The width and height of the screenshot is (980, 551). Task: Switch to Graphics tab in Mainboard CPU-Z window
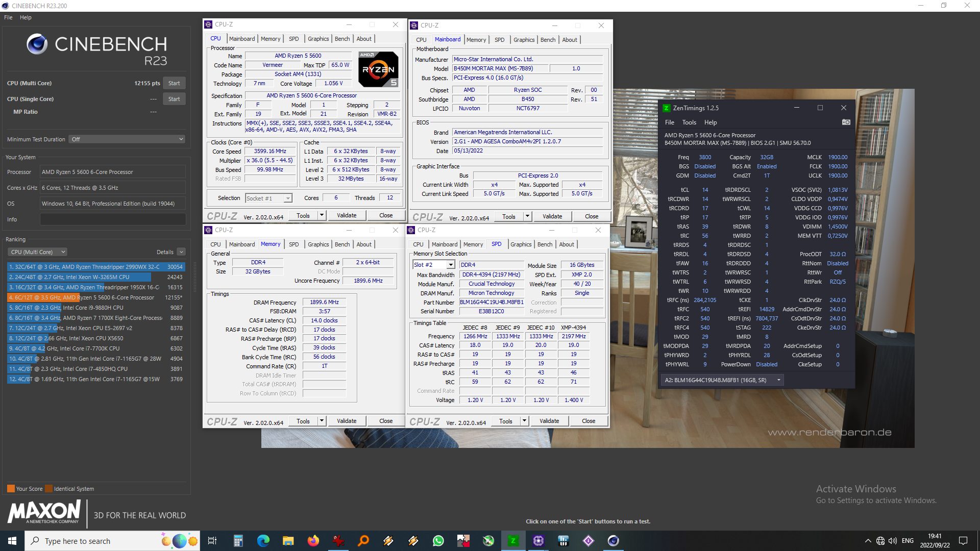[x=524, y=40]
